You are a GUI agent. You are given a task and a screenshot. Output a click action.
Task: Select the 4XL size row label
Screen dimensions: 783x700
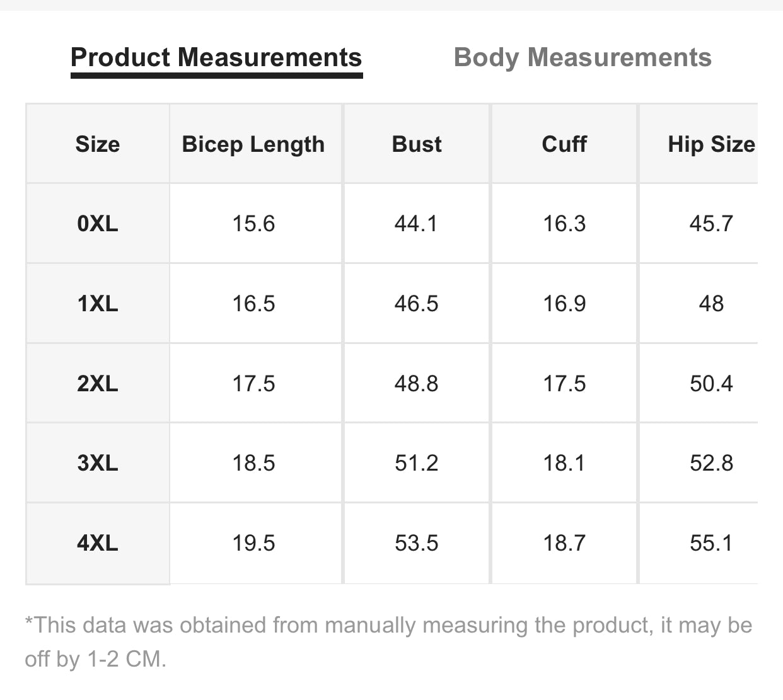98,543
